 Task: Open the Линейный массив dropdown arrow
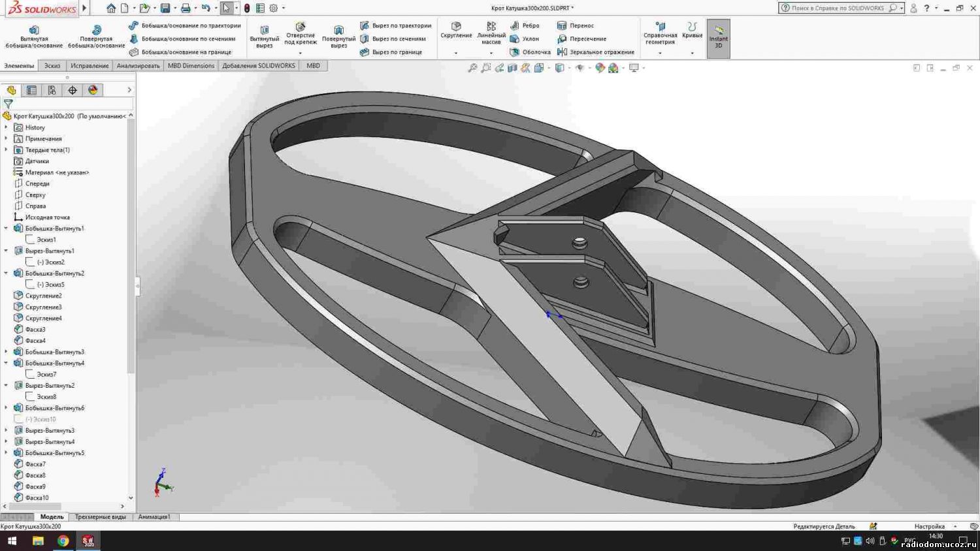click(491, 53)
